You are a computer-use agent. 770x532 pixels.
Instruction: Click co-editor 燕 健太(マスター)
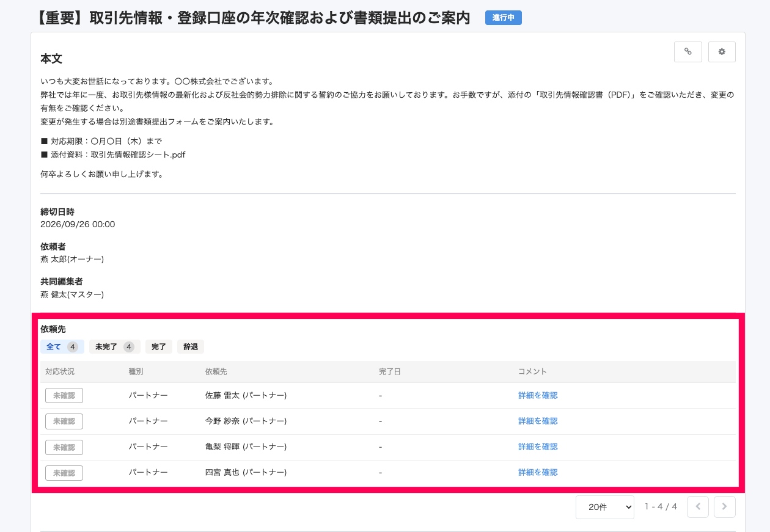click(72, 294)
